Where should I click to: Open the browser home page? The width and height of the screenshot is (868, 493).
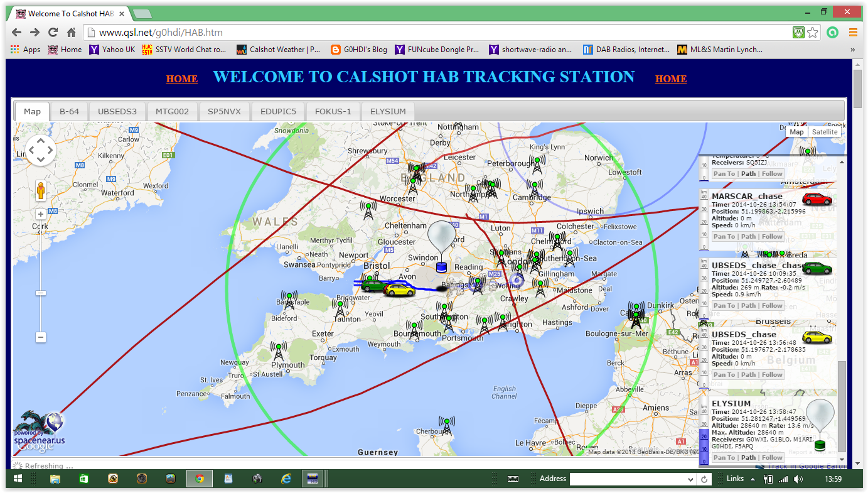(x=71, y=33)
